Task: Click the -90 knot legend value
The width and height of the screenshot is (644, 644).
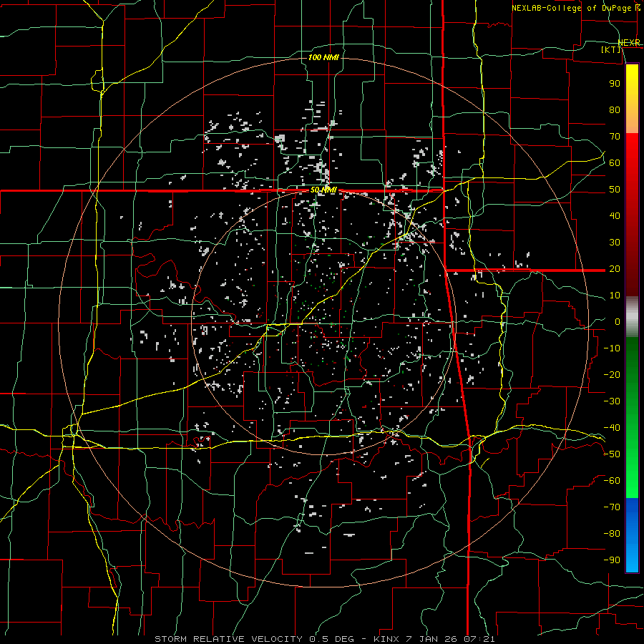Action: tap(612, 560)
